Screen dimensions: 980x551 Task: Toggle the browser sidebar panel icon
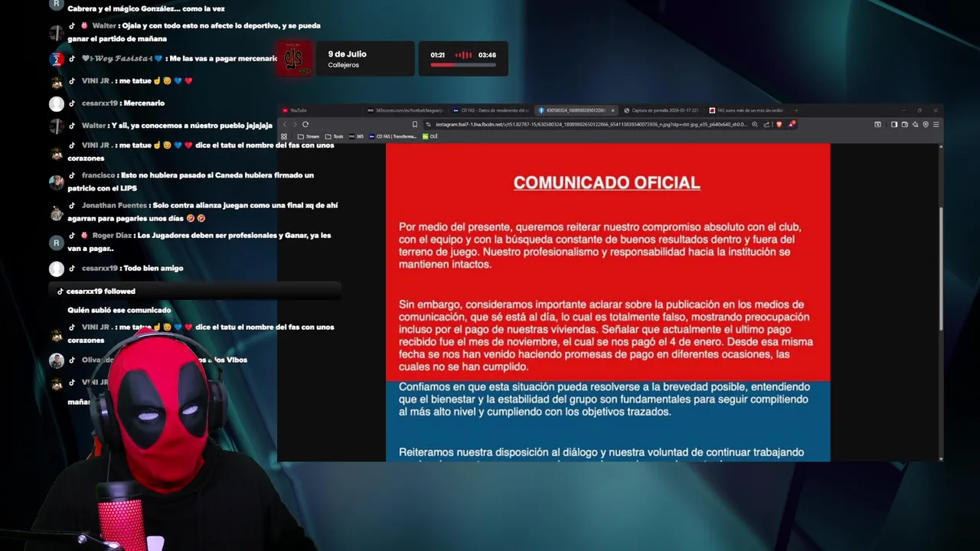(x=894, y=124)
